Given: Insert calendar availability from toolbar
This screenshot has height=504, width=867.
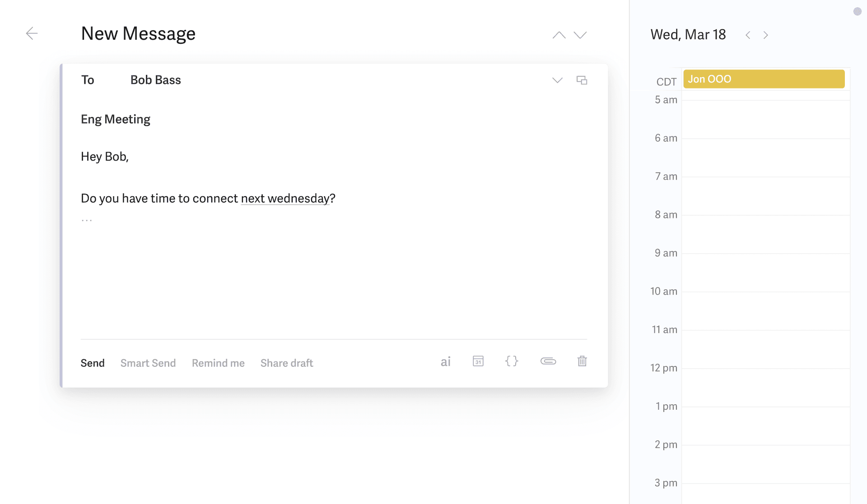Looking at the screenshot, I should click(478, 361).
